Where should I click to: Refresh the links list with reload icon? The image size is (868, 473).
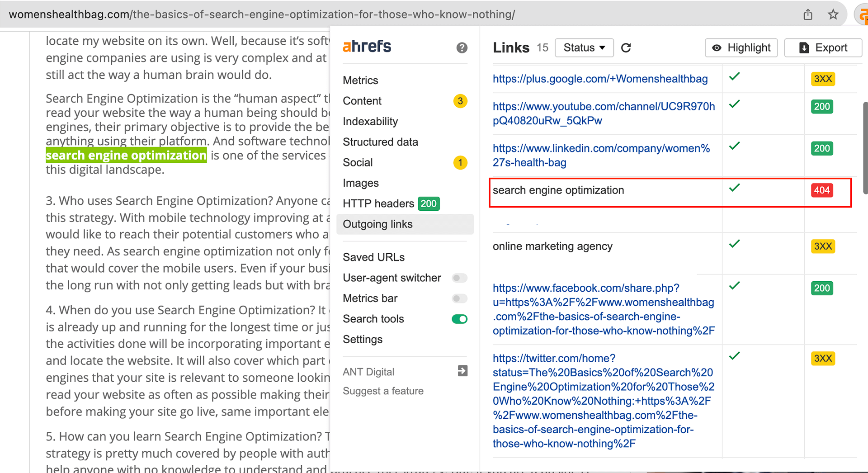[626, 48]
